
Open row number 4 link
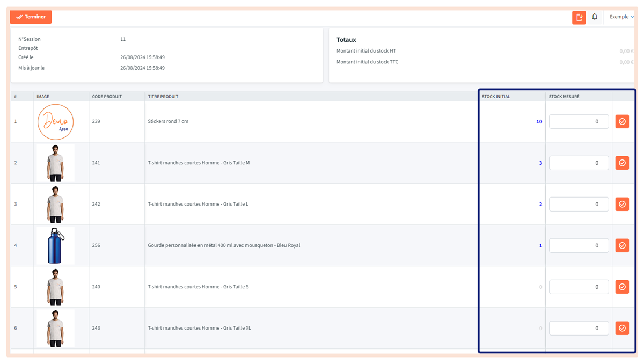[16, 246]
